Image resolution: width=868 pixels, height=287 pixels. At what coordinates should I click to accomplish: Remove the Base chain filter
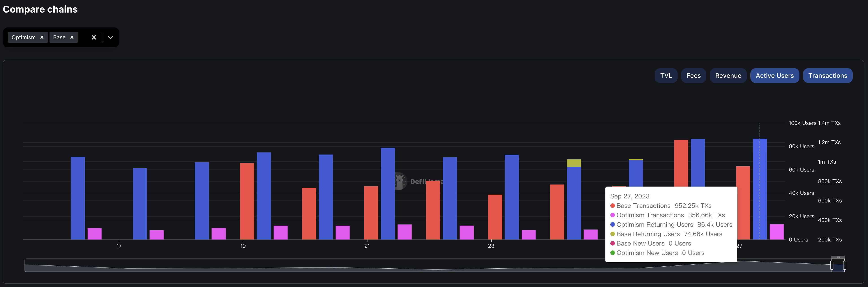(71, 37)
